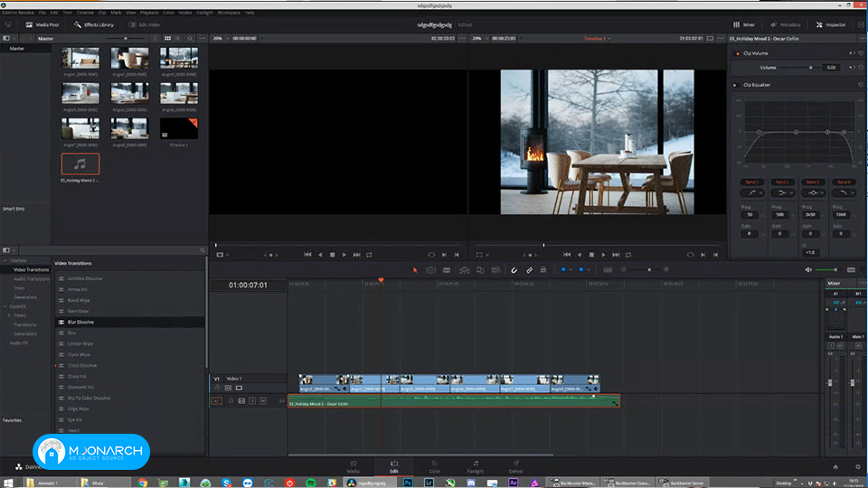Jump to first frame in timeline viewer

[x=566, y=255]
